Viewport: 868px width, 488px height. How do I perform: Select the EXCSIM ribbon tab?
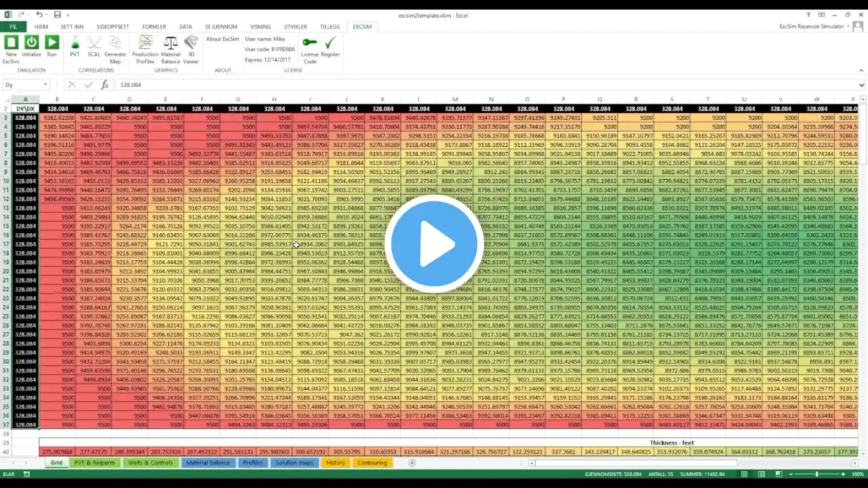[362, 27]
